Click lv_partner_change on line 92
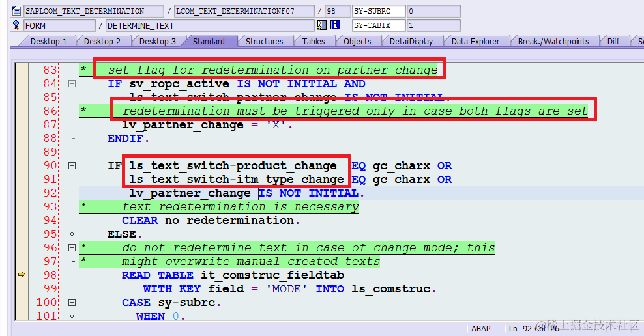644x336 pixels. coord(190,193)
